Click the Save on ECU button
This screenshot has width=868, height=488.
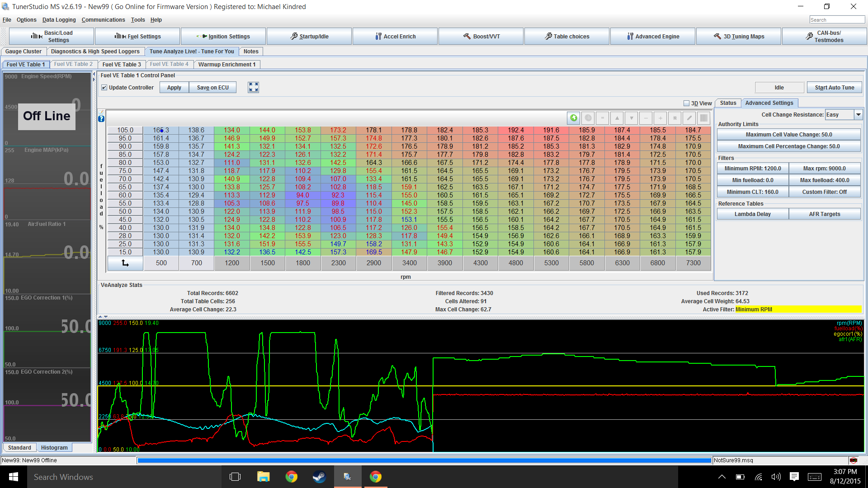(x=212, y=88)
